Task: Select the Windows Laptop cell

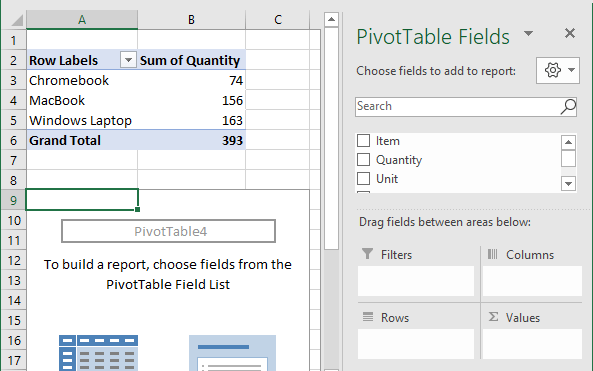Action: [x=82, y=120]
